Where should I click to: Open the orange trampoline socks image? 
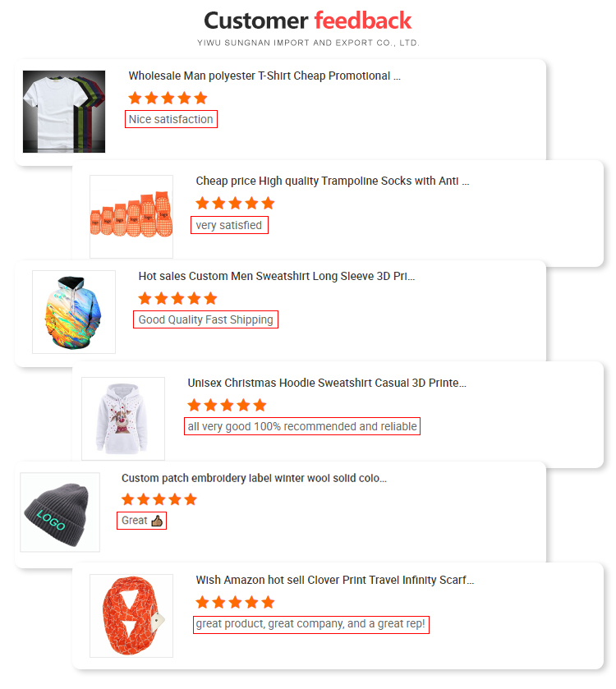[131, 217]
